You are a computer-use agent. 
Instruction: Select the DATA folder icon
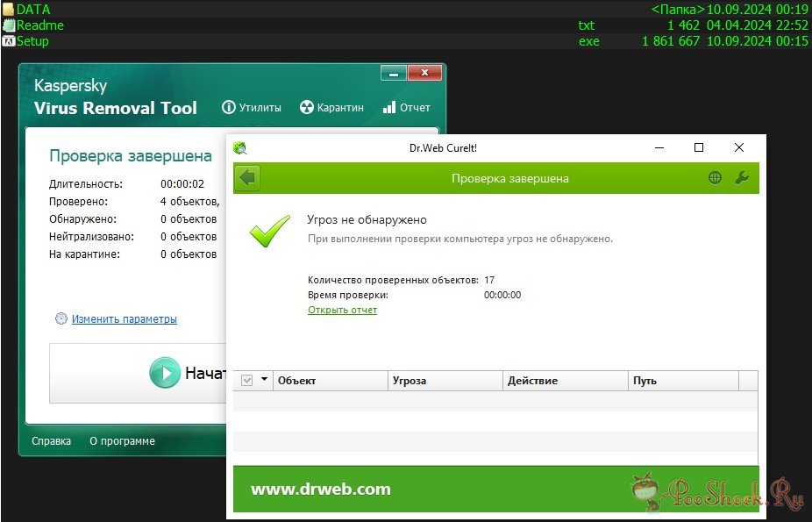[8, 10]
